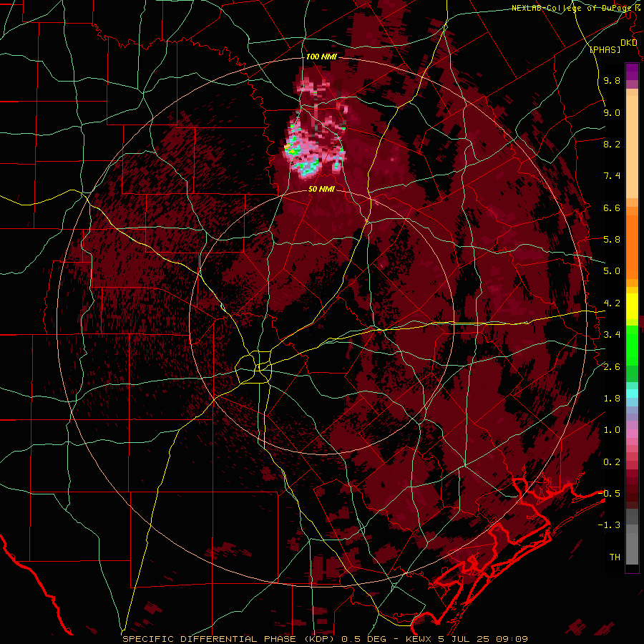Click the 2.6 value on the color scale
The width and height of the screenshot is (644, 644).
point(612,367)
